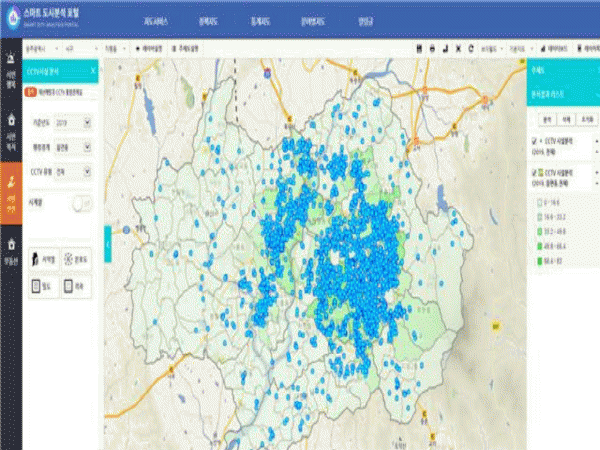600x450 pixels.
Task: Open the bottom sidebar real estate icon
Action: [x=11, y=248]
